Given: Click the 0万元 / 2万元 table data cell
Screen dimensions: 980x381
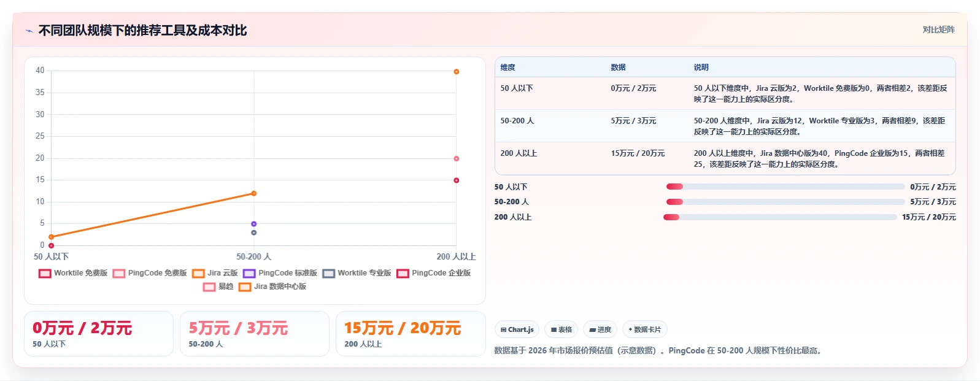Looking at the screenshot, I should [633, 88].
